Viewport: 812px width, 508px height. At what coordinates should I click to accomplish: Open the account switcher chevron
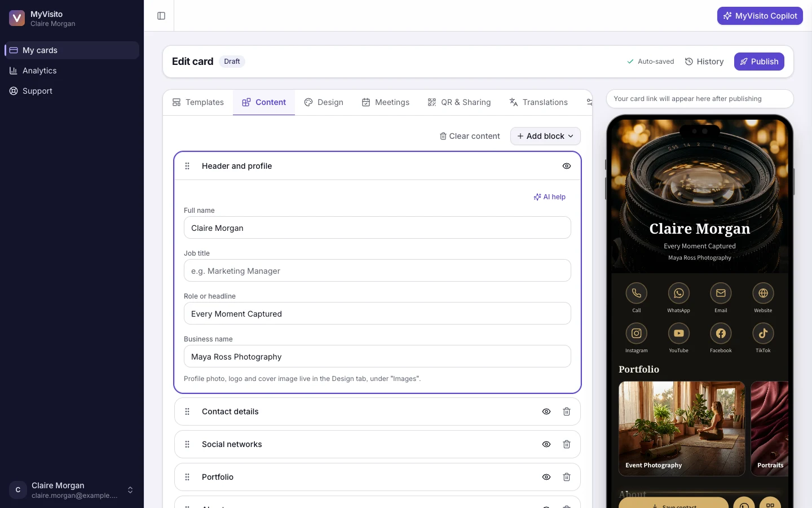point(130,490)
